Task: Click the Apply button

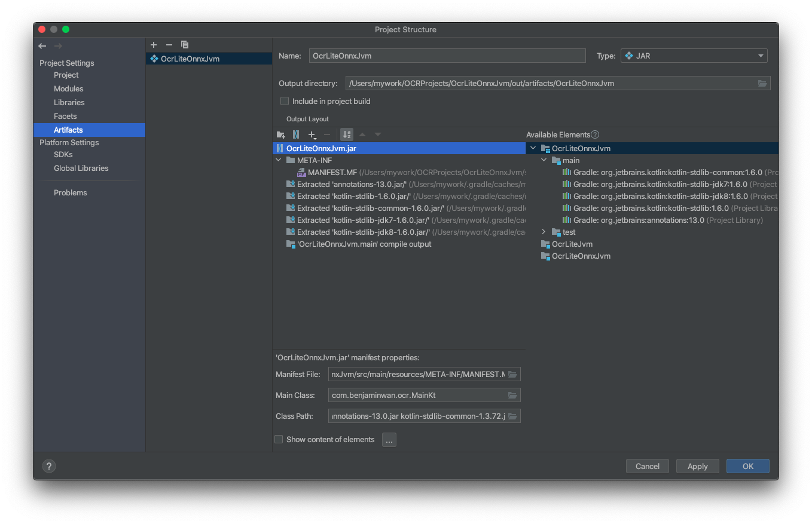Action: (x=698, y=466)
